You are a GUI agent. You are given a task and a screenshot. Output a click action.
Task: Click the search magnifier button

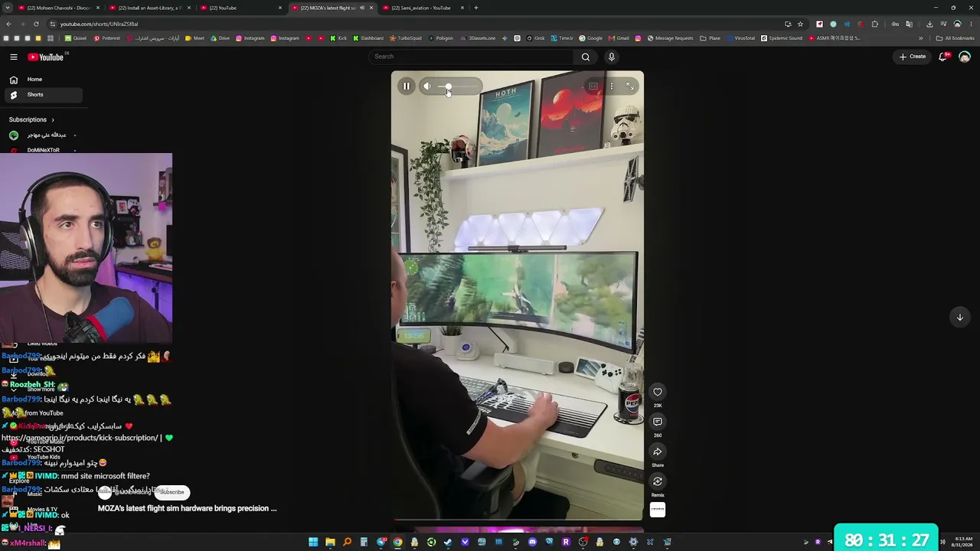[586, 57]
